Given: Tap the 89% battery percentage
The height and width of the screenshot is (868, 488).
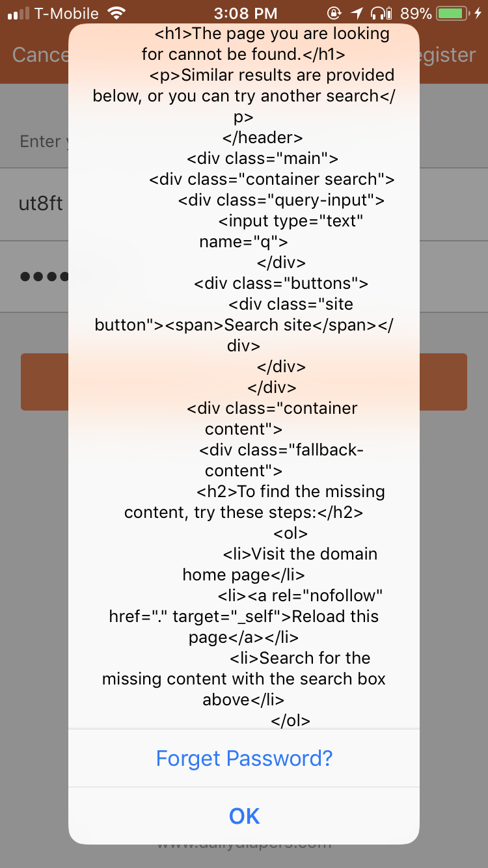Looking at the screenshot, I should click(416, 13).
